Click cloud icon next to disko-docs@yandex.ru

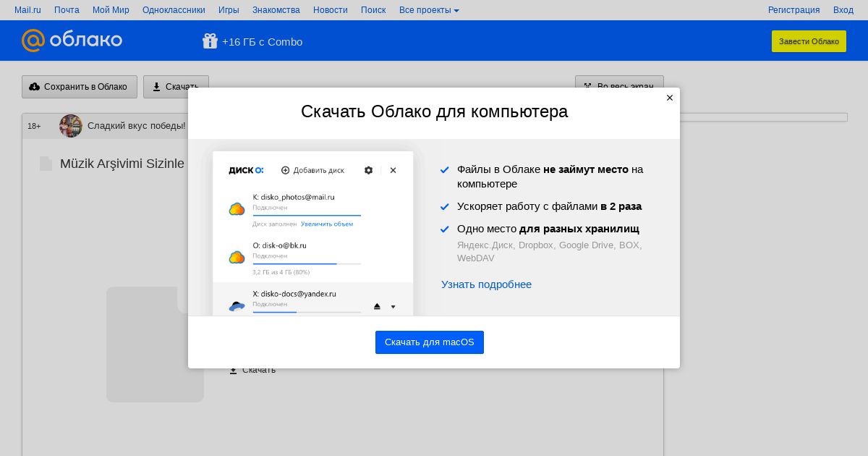pos(237,306)
